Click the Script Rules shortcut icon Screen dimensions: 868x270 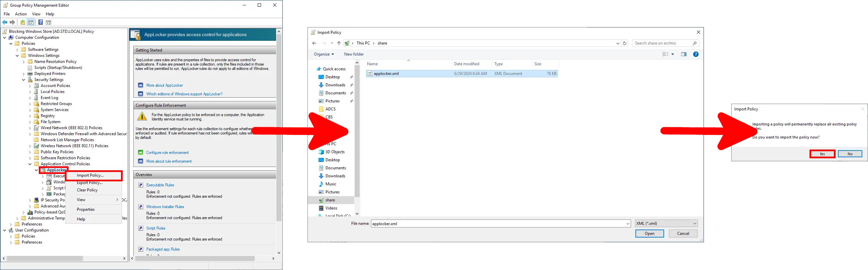tap(141, 228)
